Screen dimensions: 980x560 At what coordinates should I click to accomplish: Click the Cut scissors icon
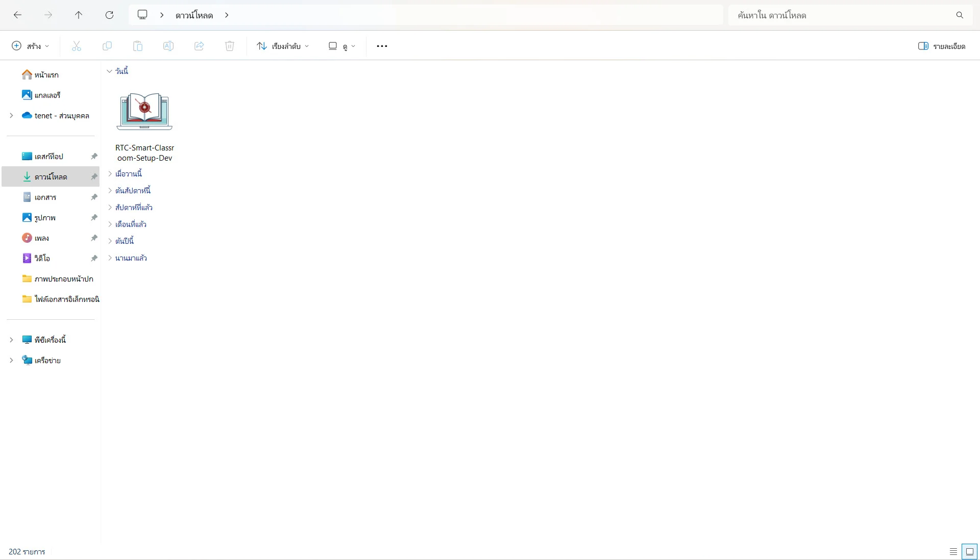click(x=77, y=46)
